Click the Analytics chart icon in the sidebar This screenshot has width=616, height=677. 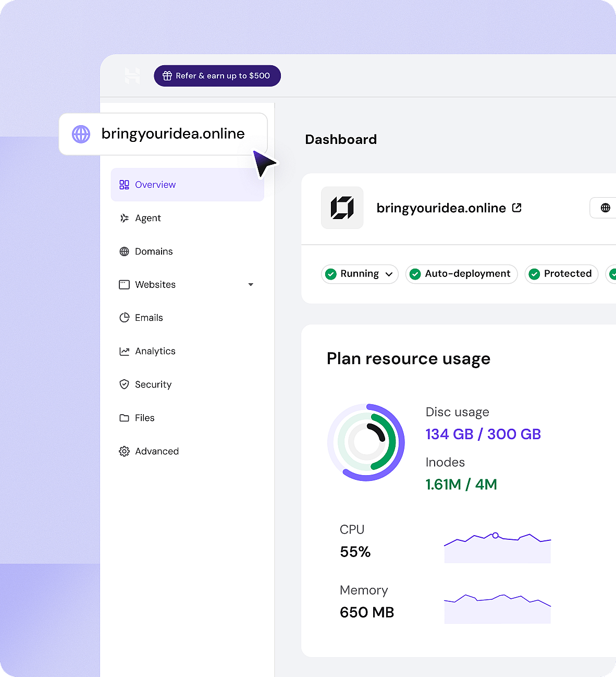tap(124, 351)
